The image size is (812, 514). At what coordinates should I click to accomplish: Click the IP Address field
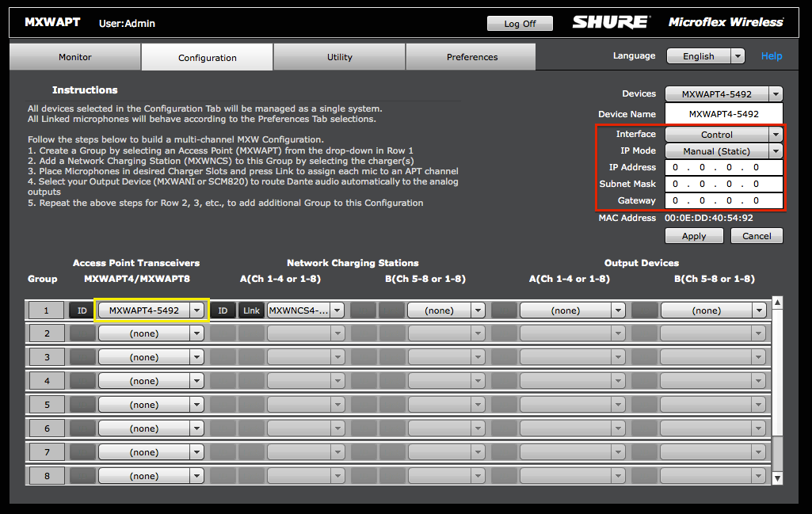point(723,167)
